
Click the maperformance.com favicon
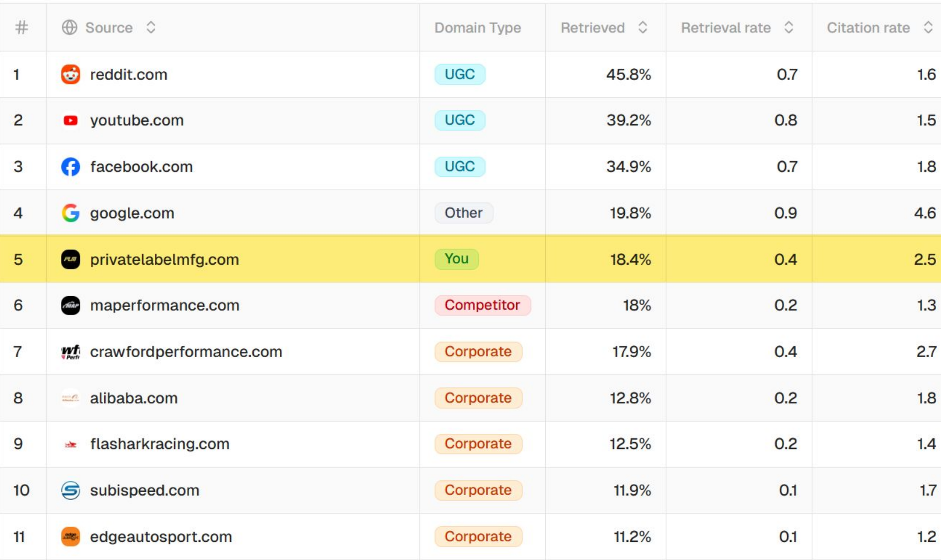[70, 305]
